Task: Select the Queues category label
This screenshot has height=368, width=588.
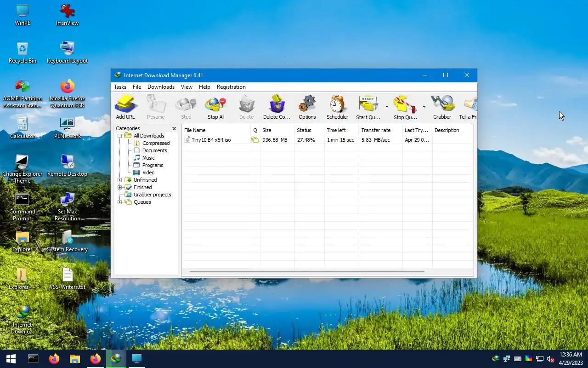Action: 142,202
